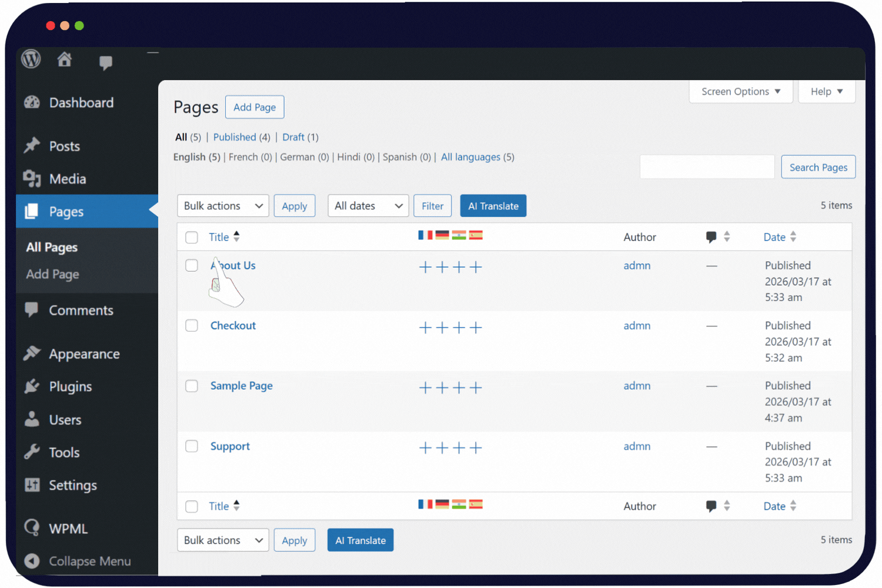Add a French translation for About Us
The image size is (882, 588).
(425, 267)
